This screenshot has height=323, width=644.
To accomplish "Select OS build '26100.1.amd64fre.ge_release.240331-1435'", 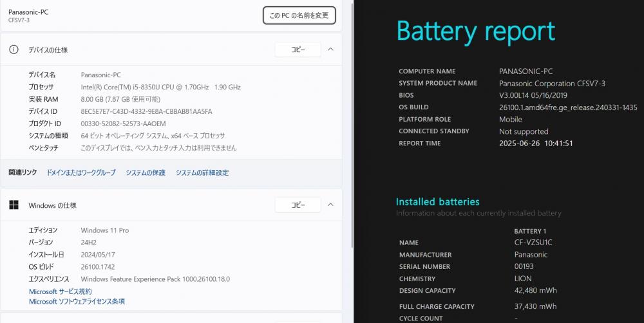I will pyautogui.click(x=568, y=107).
